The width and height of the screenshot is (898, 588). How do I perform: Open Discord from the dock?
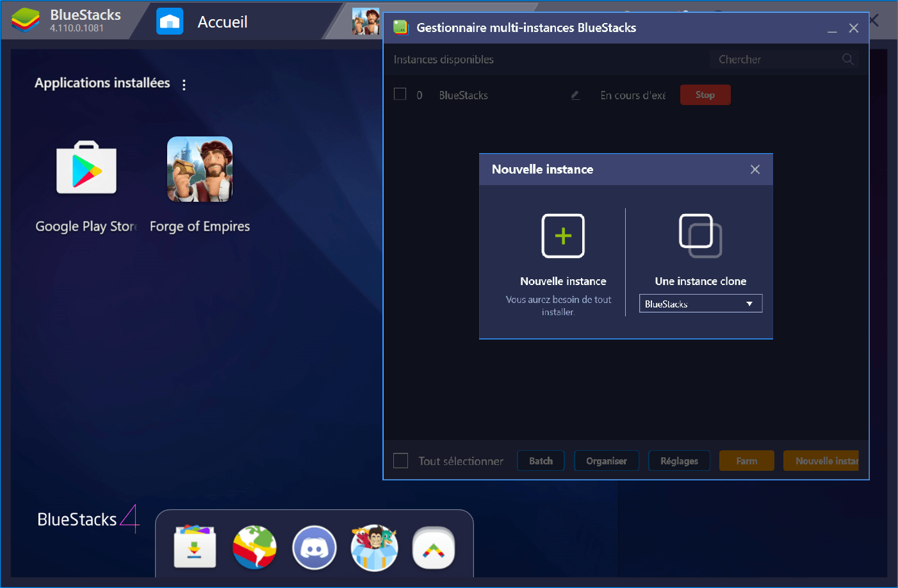(314, 548)
